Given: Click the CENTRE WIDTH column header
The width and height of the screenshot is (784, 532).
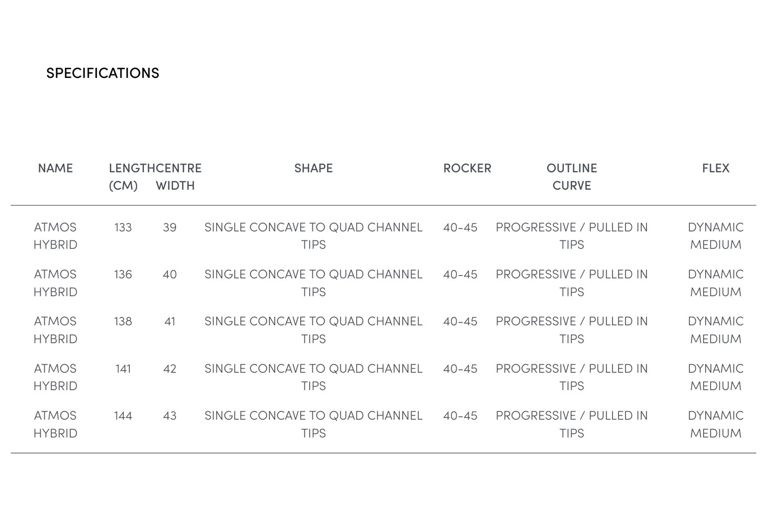Looking at the screenshot, I should (179, 176).
